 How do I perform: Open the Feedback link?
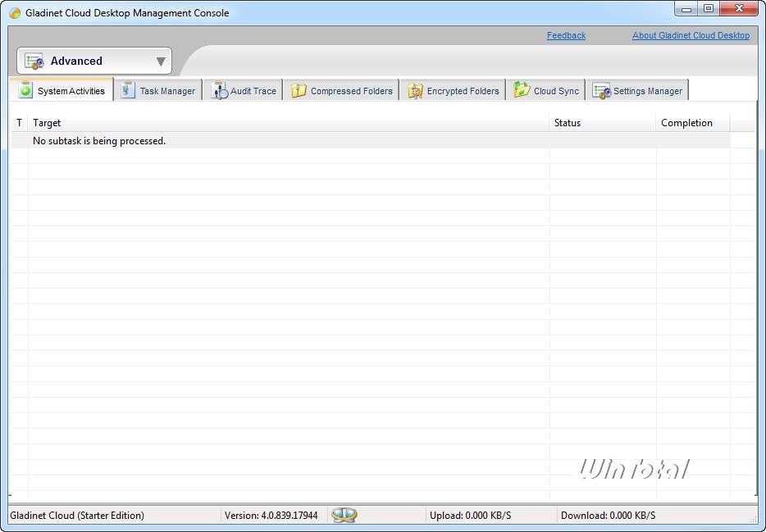pos(566,35)
